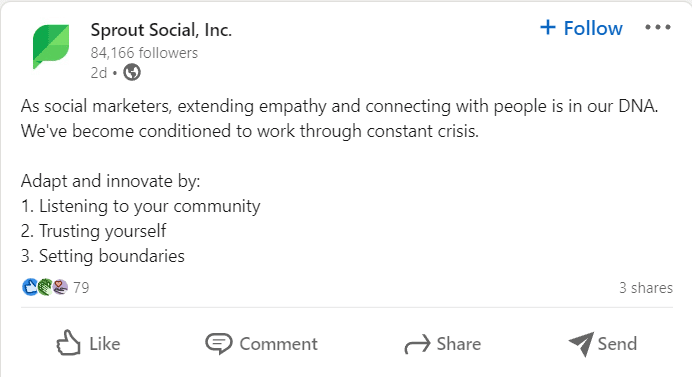Viewport: 692px width, 377px height.
Task: Click the thumbs-up Like icon
Action: click(x=68, y=343)
